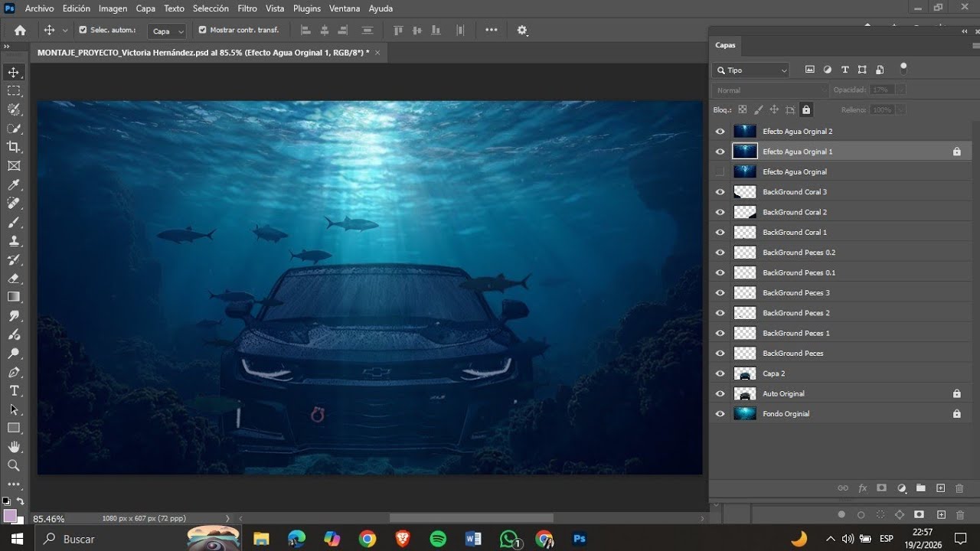Select the Rectangular Marquee tool
980x551 pixels.
point(14,91)
